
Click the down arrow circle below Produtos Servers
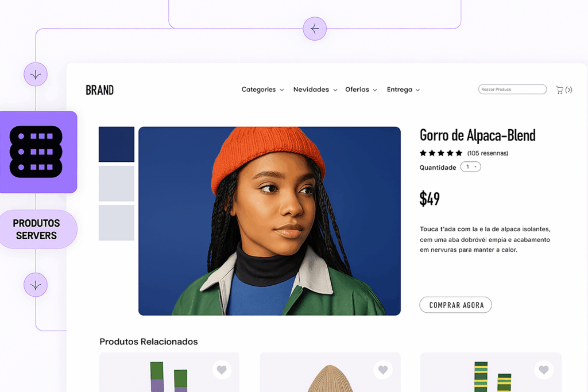36,285
